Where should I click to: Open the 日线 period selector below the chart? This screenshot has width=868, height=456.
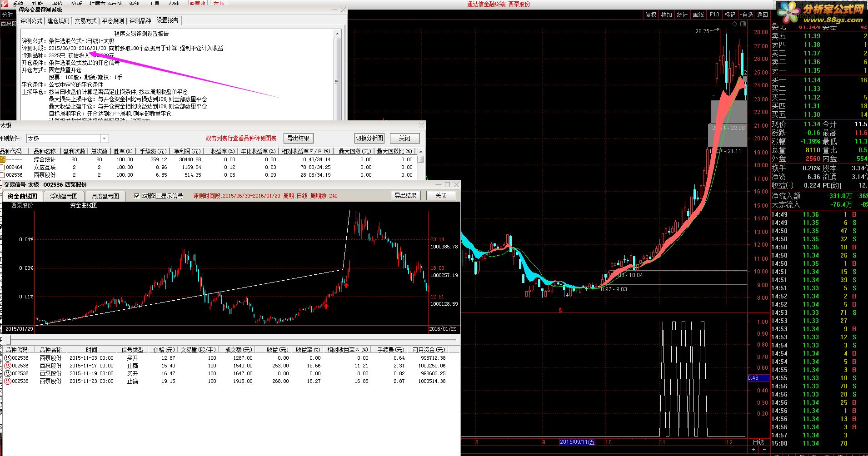[758, 442]
